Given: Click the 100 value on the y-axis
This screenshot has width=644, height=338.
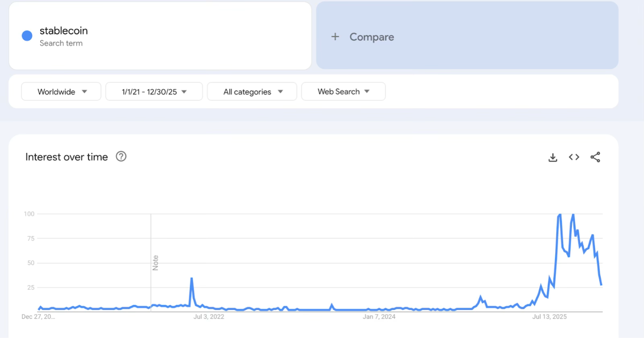Looking at the screenshot, I should click(x=29, y=214).
